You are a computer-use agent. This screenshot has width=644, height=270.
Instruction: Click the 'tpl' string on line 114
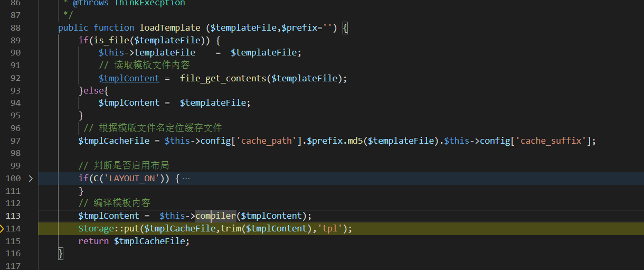coord(330,228)
